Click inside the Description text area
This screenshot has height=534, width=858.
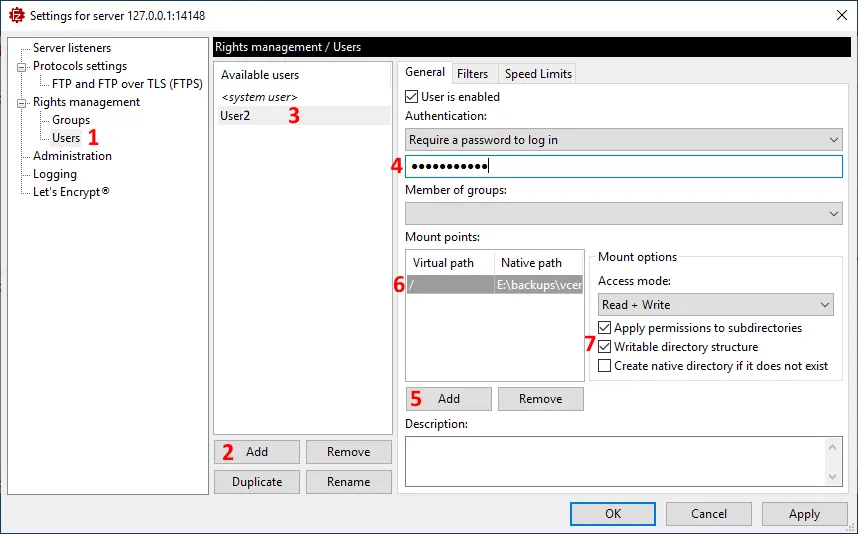pos(615,461)
